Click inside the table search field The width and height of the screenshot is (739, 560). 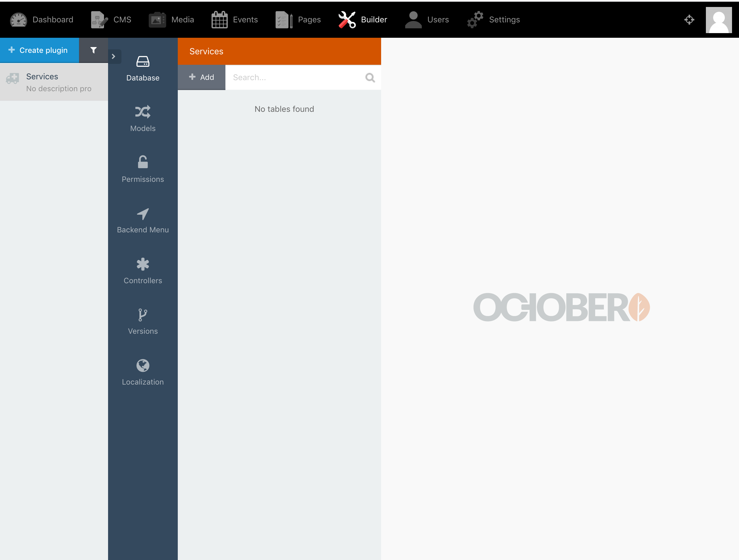point(294,77)
